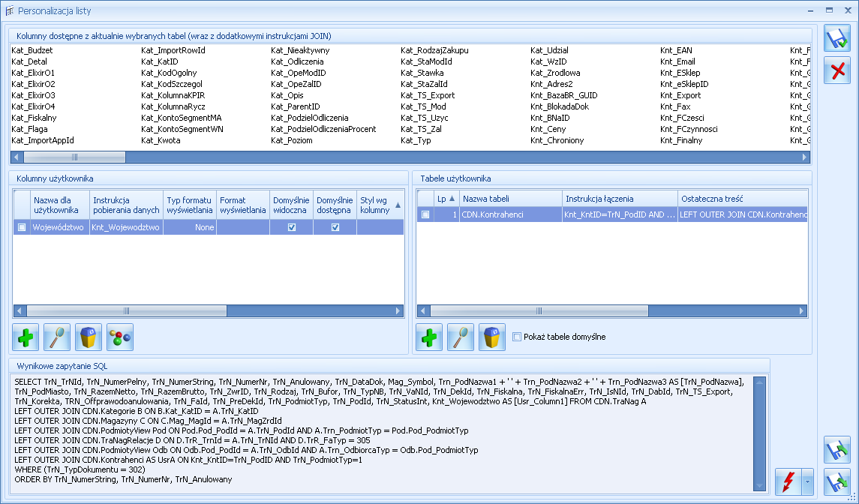Select Kat_RodzajZakupu column

434,50
